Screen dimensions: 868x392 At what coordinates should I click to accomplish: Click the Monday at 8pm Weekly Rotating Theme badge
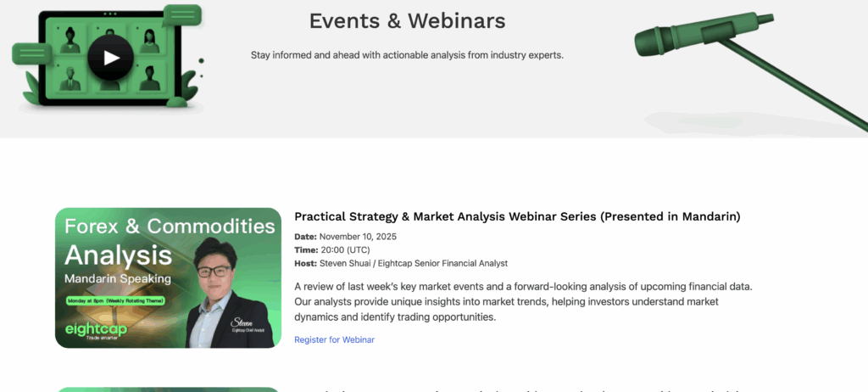[117, 300]
